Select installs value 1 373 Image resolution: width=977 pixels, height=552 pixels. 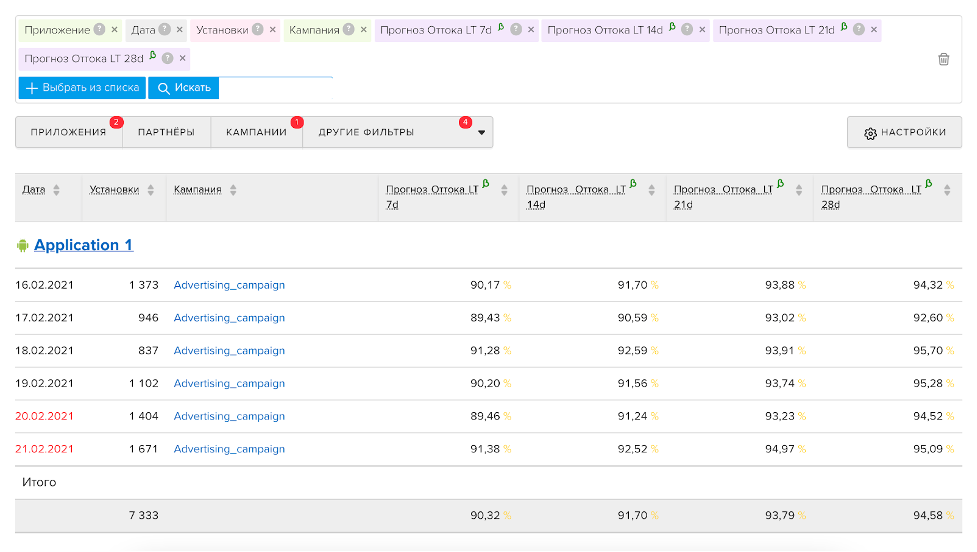coord(144,285)
